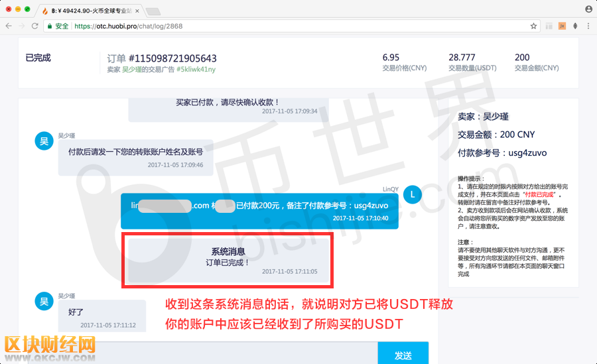This screenshot has height=364, width=597.
Task: Reload the page with the refresh icon
Action: 34,26
